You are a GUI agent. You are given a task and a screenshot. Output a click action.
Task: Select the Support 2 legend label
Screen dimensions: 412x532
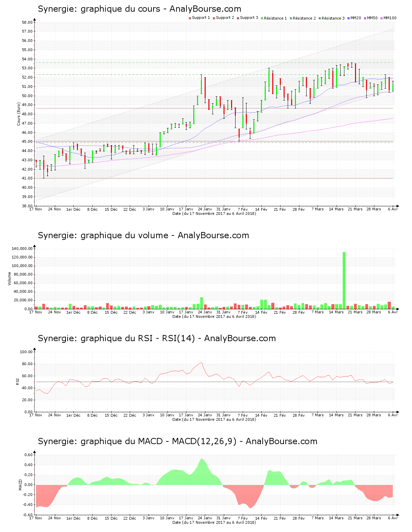pos(225,18)
